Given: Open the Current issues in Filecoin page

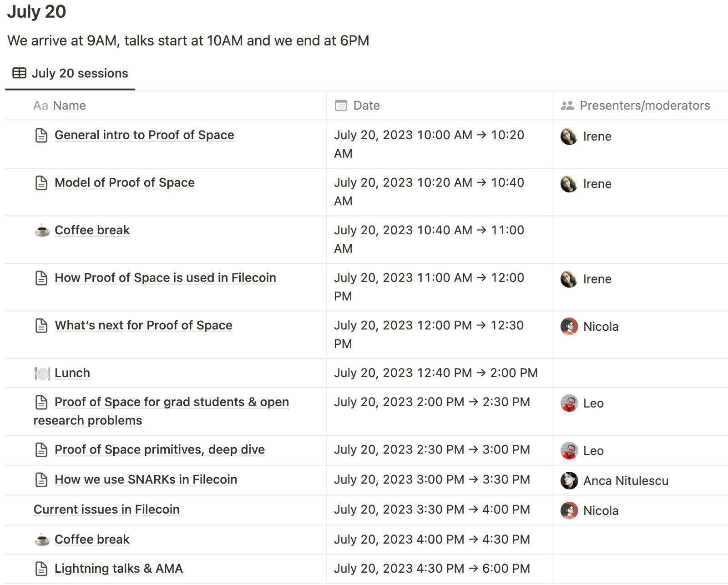Looking at the screenshot, I should click(106, 509).
